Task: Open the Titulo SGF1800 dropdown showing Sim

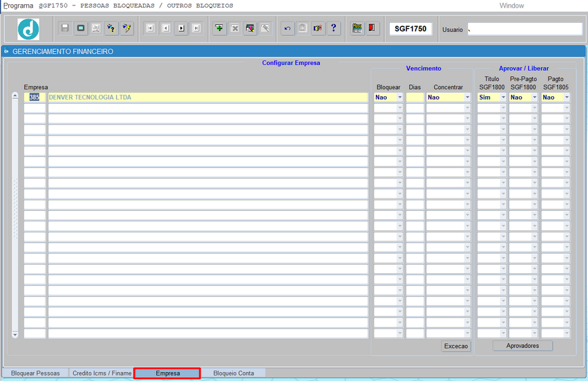Action: [503, 97]
